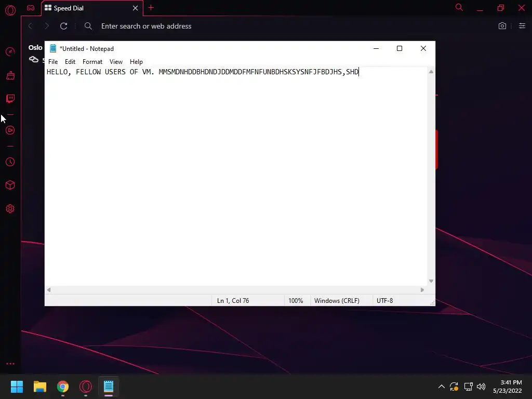Open History clock icon in sidebar
Screen dimensions: 532x399
pyautogui.click(x=10, y=162)
